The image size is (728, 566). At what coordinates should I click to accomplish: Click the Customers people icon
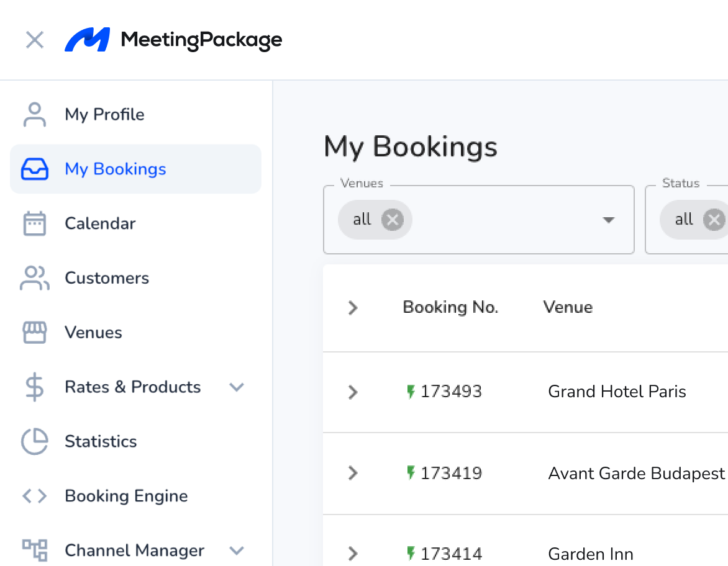[35, 278]
